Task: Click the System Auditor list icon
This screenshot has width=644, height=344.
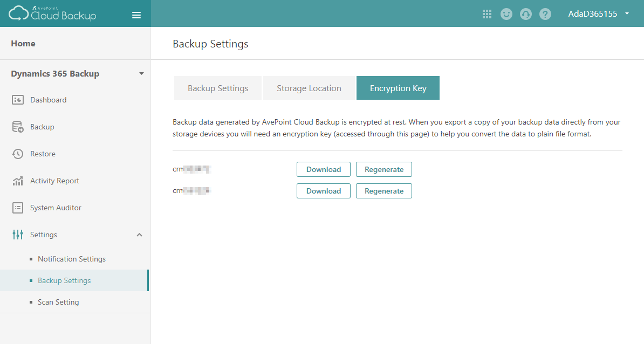Action: point(18,208)
